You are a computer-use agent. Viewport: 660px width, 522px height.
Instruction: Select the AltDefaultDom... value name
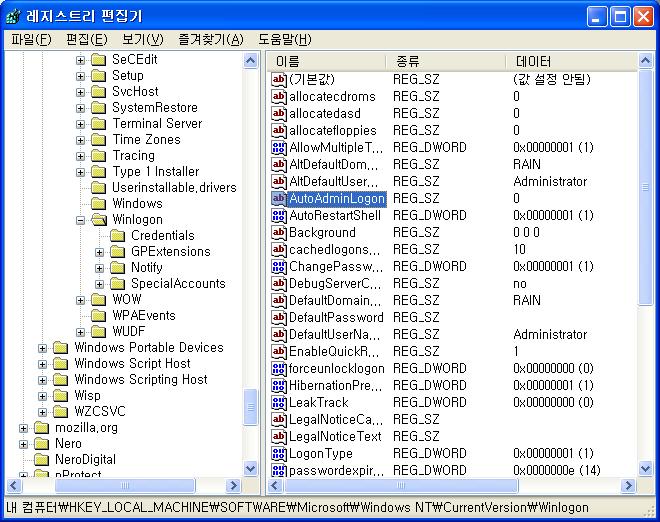click(x=333, y=165)
